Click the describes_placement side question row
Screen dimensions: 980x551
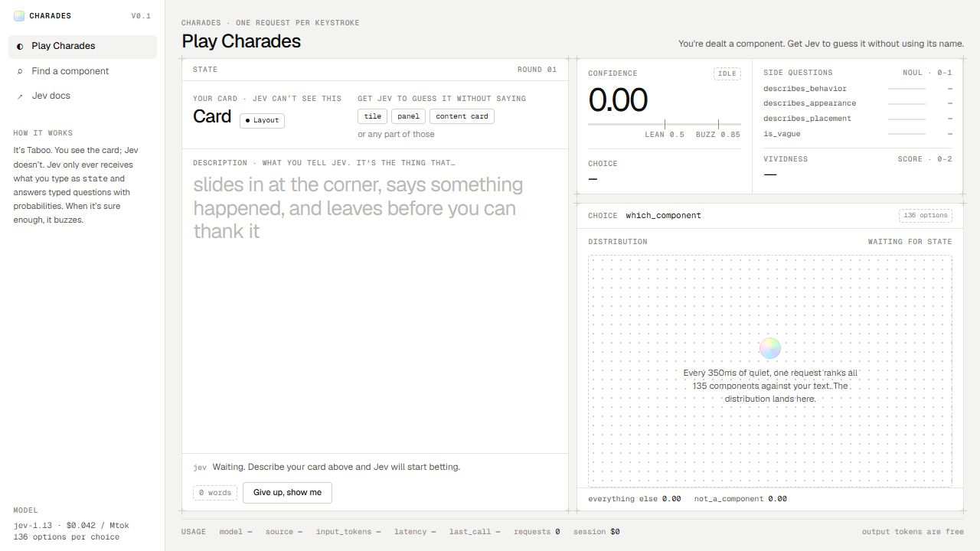857,119
